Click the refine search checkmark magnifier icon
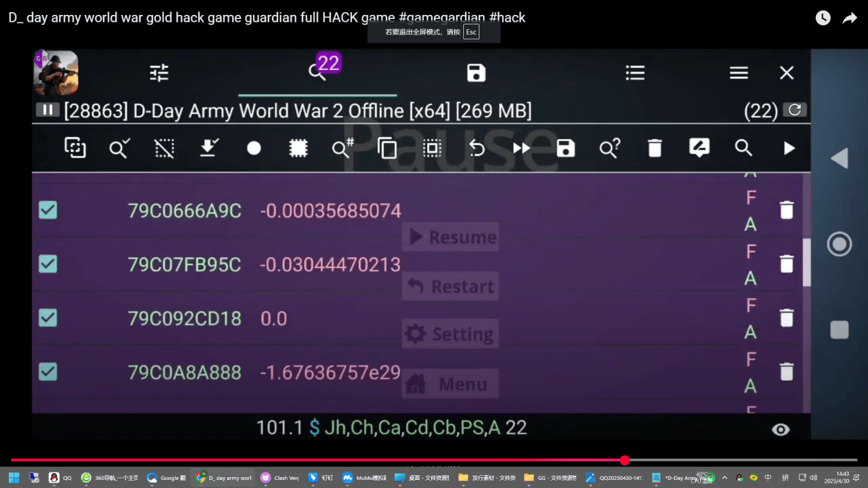868x488 pixels. [119, 148]
